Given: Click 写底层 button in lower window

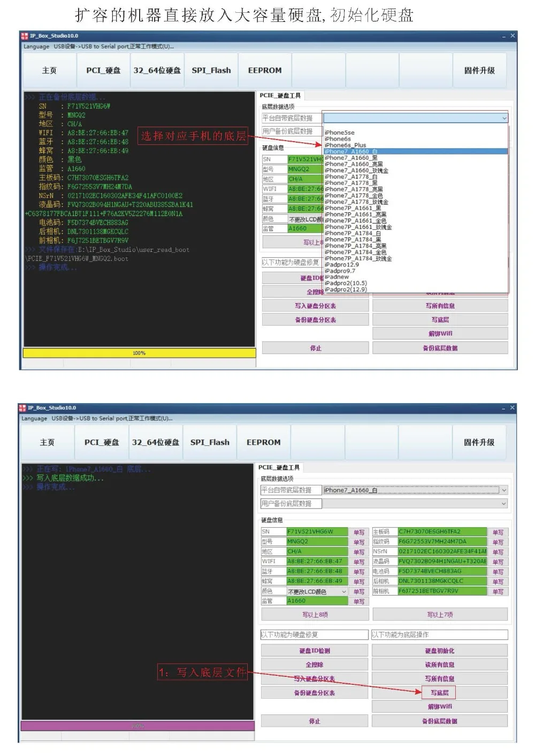Looking at the screenshot, I should (x=440, y=693).
